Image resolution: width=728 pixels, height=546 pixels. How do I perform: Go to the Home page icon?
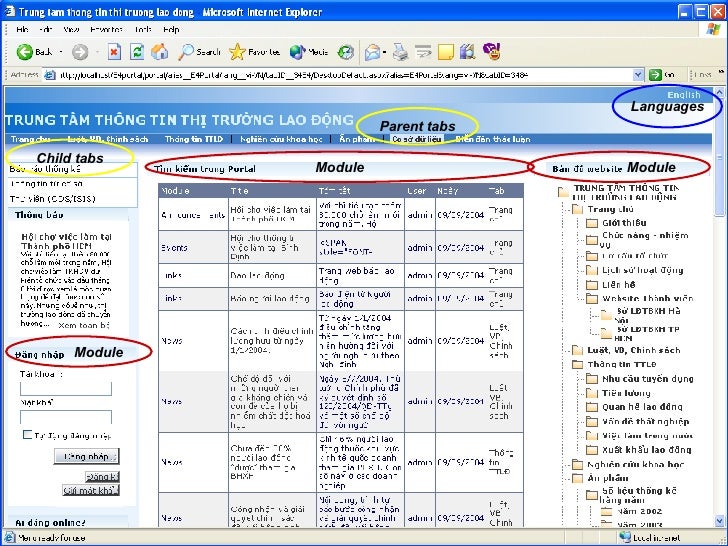click(x=160, y=52)
